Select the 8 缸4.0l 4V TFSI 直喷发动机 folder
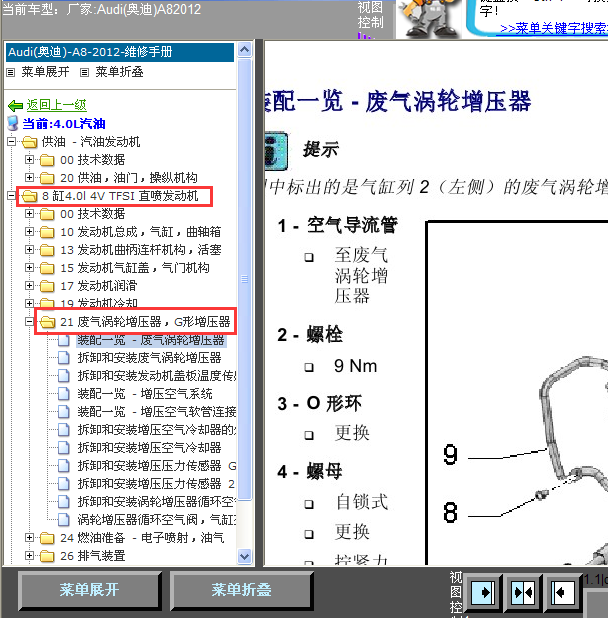This screenshot has height=618, width=608. [120, 196]
